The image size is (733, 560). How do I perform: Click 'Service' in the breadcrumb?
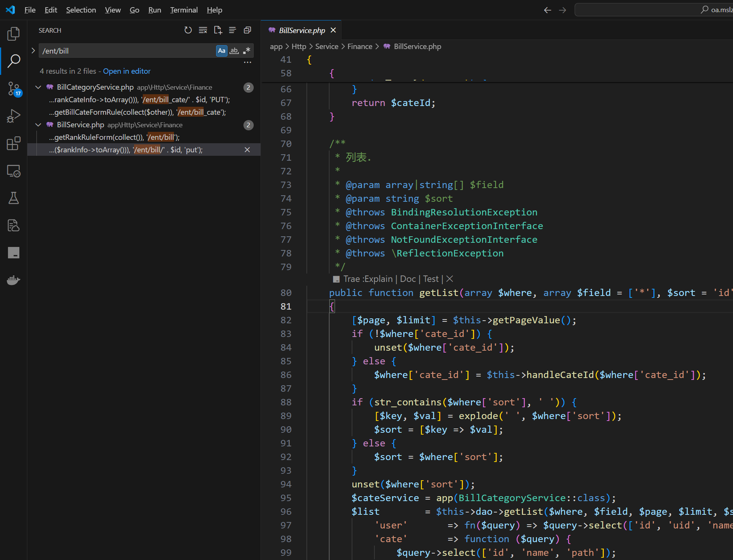[327, 46]
